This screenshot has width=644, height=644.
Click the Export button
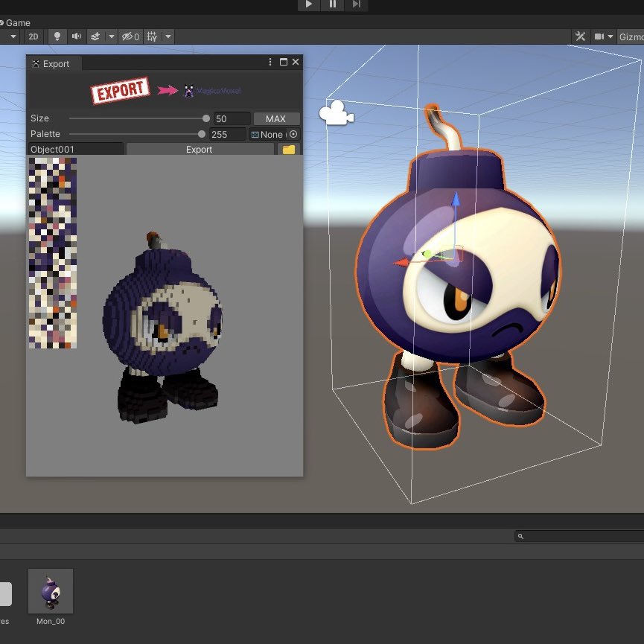[x=200, y=149]
